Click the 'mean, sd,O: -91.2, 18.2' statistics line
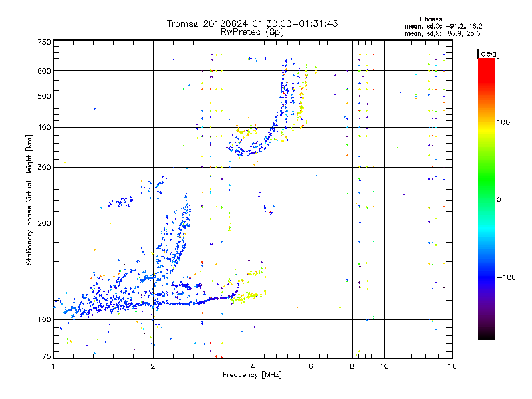Image resolution: width=532 pixels, height=399 pixels. pos(443,26)
